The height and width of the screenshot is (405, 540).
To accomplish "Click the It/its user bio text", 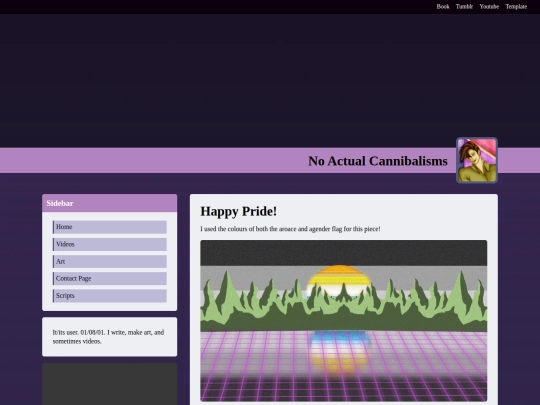I will (108, 337).
